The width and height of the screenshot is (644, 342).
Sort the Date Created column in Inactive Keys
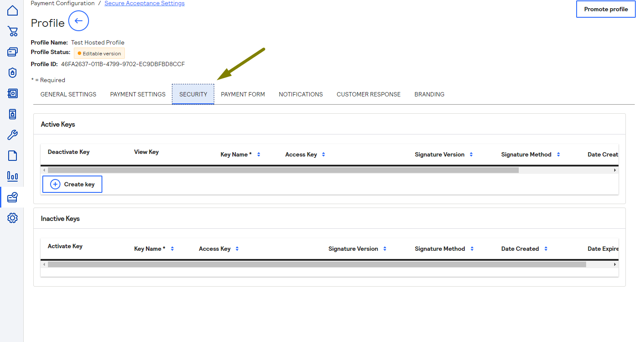546,248
